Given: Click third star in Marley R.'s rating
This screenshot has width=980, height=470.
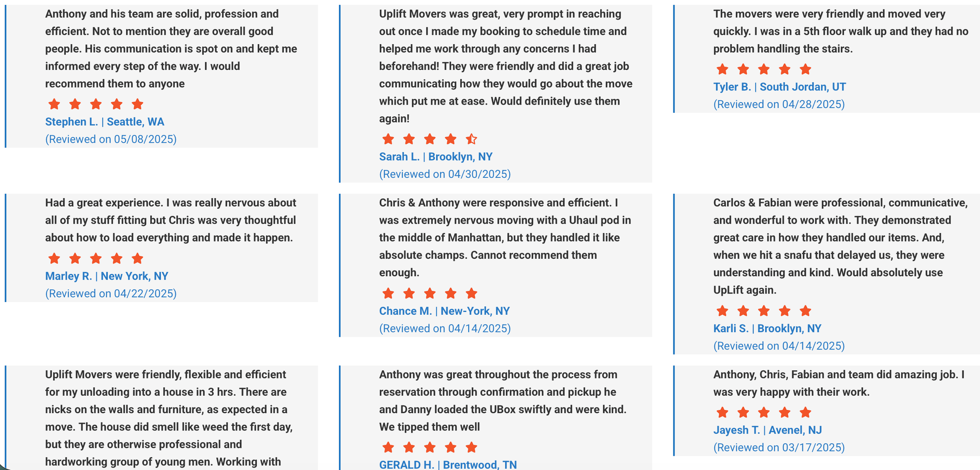Looking at the screenshot, I should (x=96, y=259).
